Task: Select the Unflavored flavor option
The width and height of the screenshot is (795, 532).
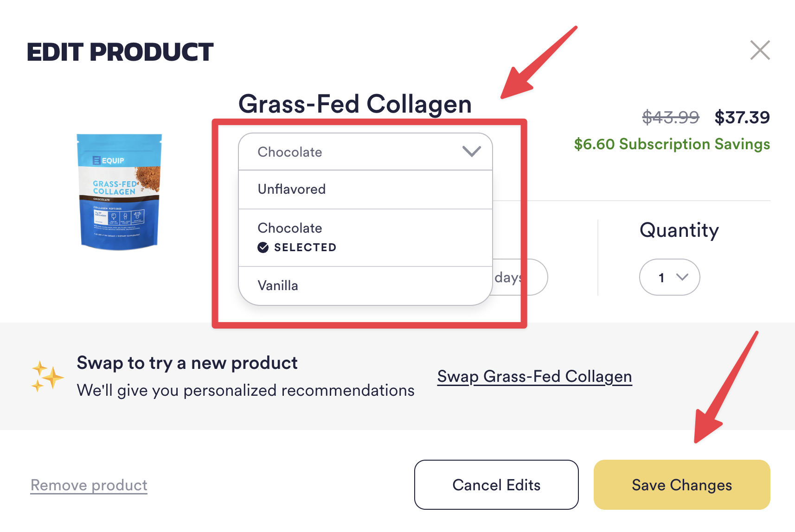Action: pos(365,190)
